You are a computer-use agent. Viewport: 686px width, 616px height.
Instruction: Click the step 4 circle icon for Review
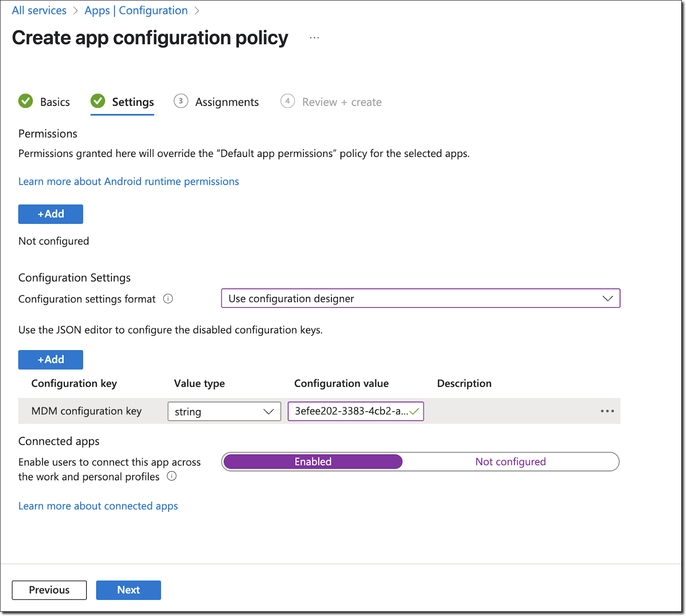(288, 101)
